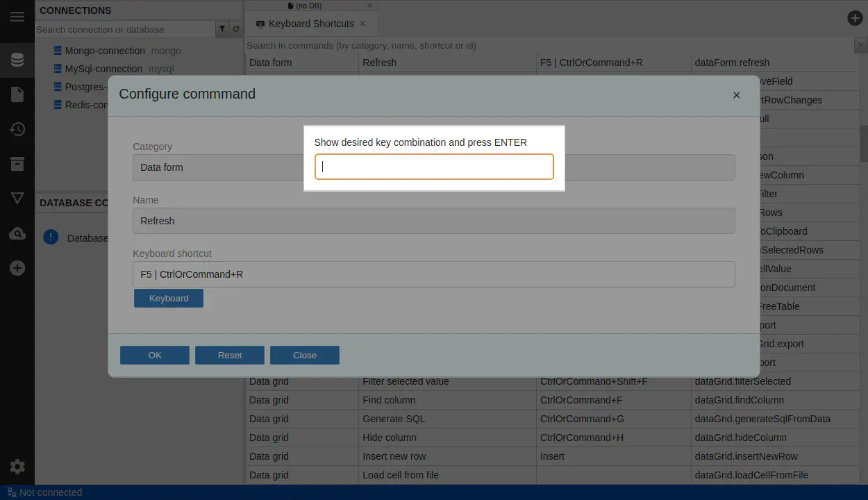The image size is (868, 500).
Task: Dismiss Configure command with the X icon
Action: (736, 95)
